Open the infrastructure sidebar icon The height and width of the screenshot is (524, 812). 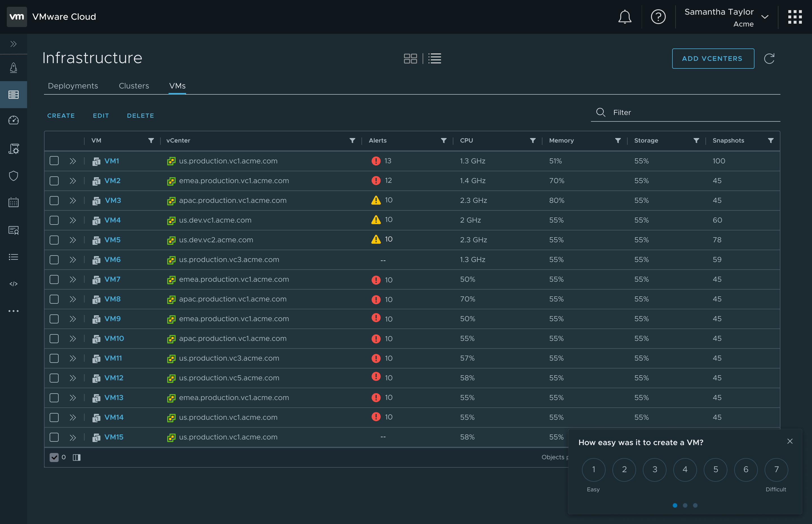[14, 95]
